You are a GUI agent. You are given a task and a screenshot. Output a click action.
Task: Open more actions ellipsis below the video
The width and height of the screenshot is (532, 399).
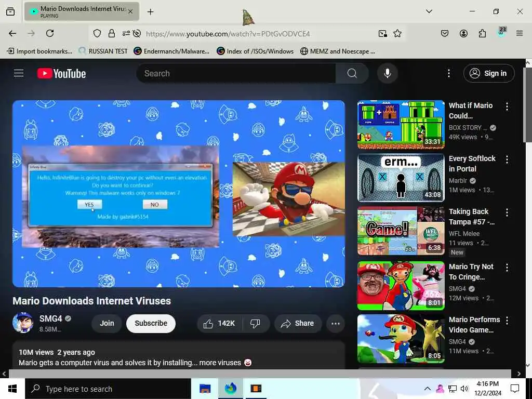coord(336,323)
